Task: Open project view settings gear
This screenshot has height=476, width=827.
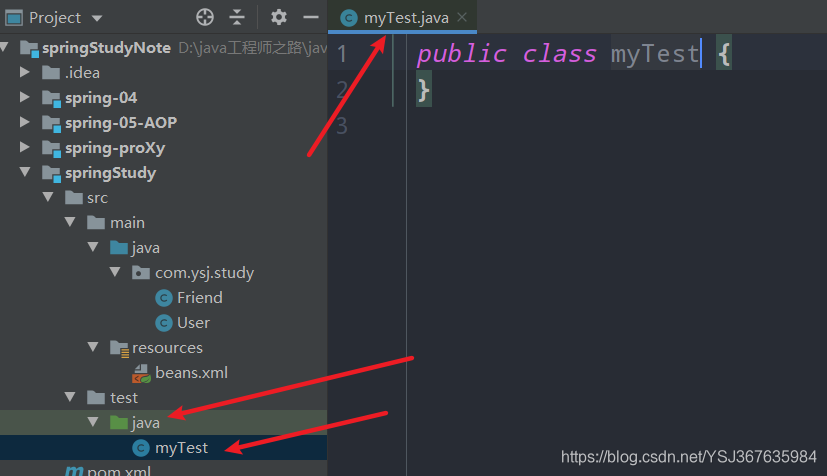Action: pos(278,17)
